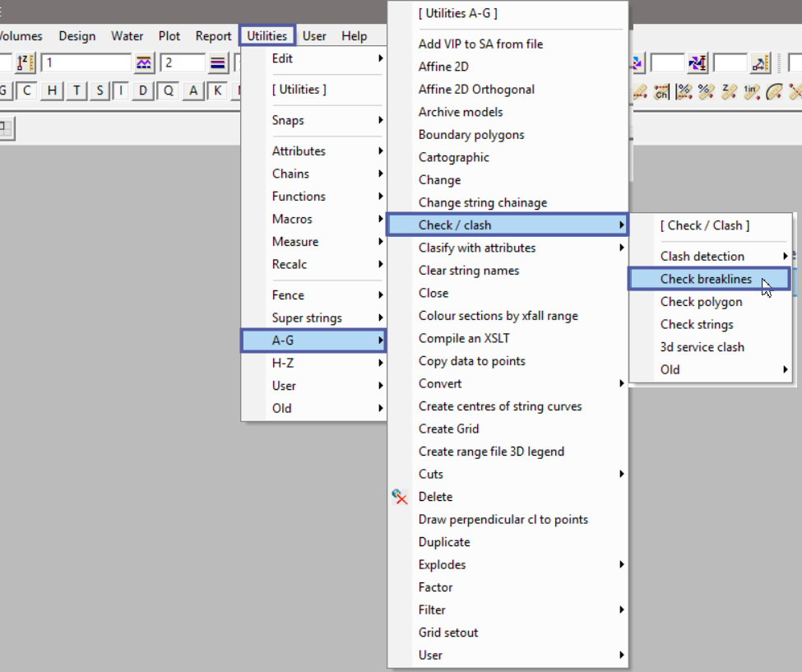802x672 pixels.
Task: Open the Report menu
Action: (x=213, y=36)
